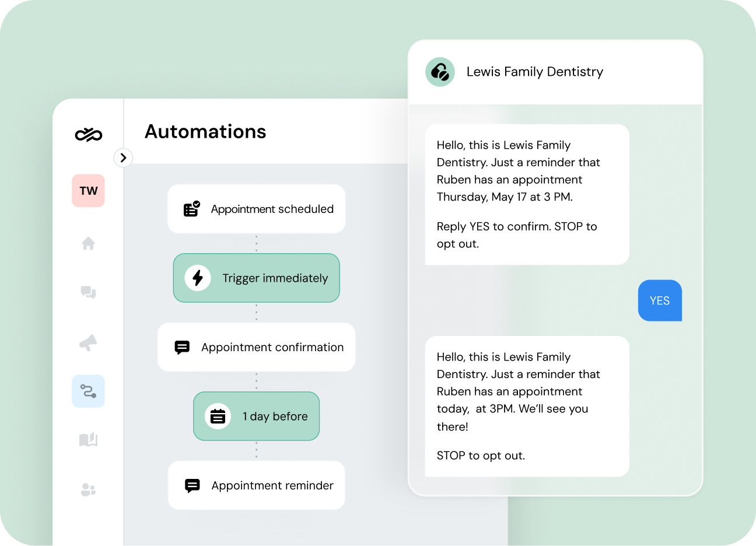Screen dimensions: 756x546
Task: Click the lightning bolt on Trigger immediately
Action: pyautogui.click(x=197, y=278)
